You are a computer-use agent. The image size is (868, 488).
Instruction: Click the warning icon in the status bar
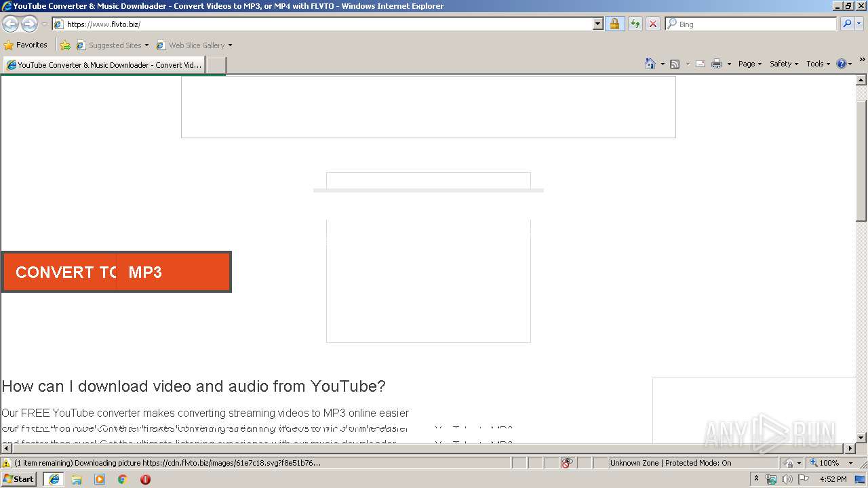point(7,463)
